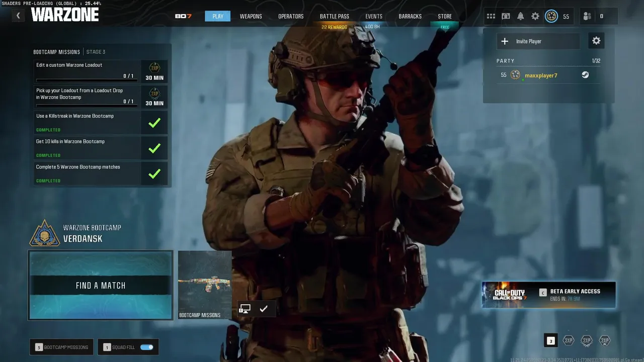This screenshot has height=362, width=644.
Task: Click the Killstreak mission completed checkmark
Action: point(154,123)
